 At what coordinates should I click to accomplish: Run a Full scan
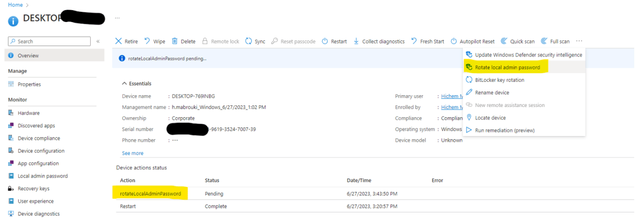pos(555,41)
